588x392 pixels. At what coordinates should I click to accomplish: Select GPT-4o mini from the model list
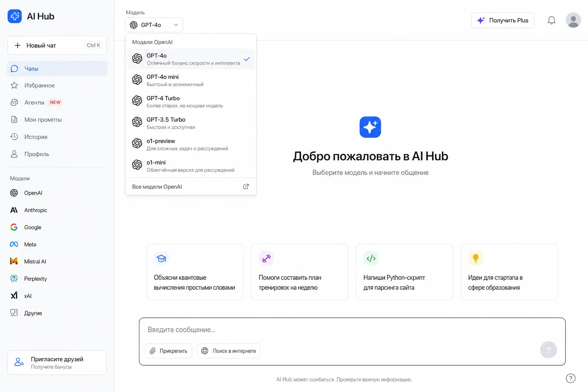point(191,80)
